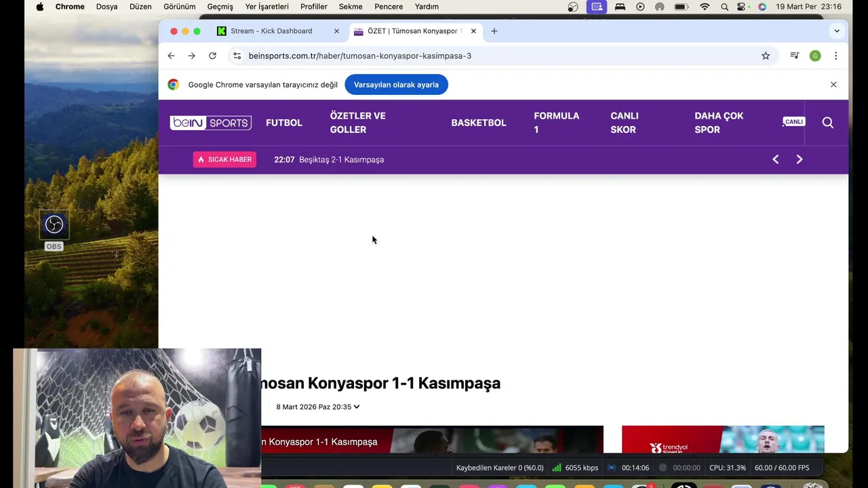
Task: Click the 60.00 / 60.00 FPS status
Action: 782,468
